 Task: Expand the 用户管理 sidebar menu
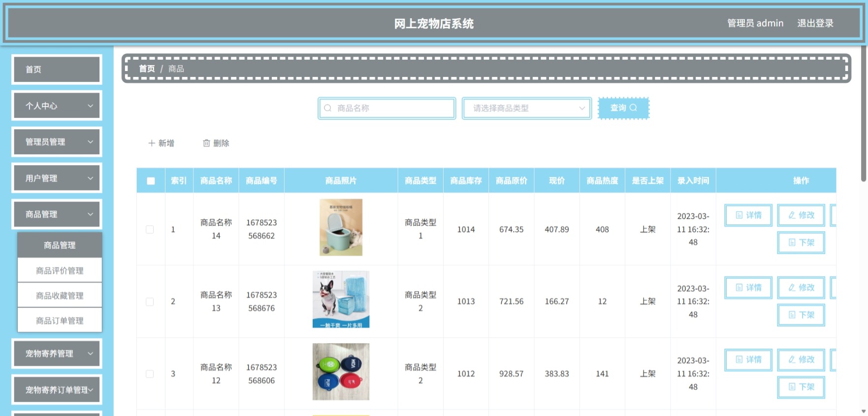tap(57, 178)
